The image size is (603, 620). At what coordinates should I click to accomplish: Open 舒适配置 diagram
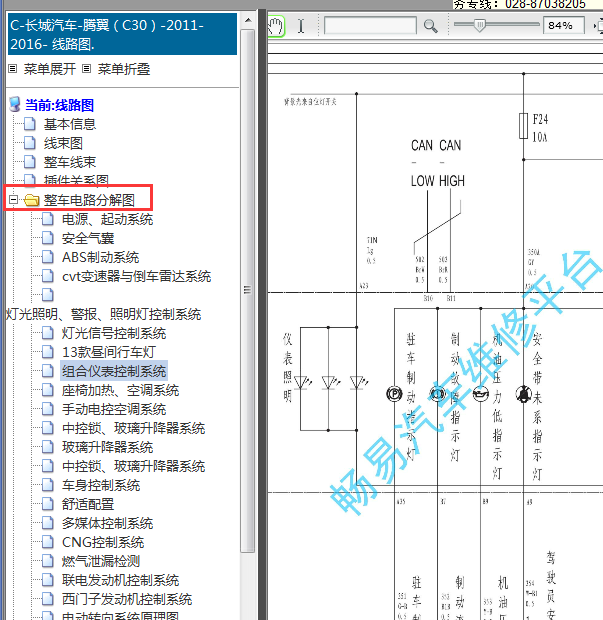(88, 504)
